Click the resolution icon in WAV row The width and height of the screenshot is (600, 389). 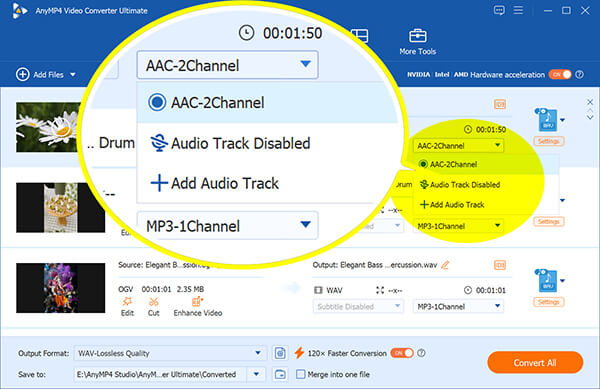(380, 290)
